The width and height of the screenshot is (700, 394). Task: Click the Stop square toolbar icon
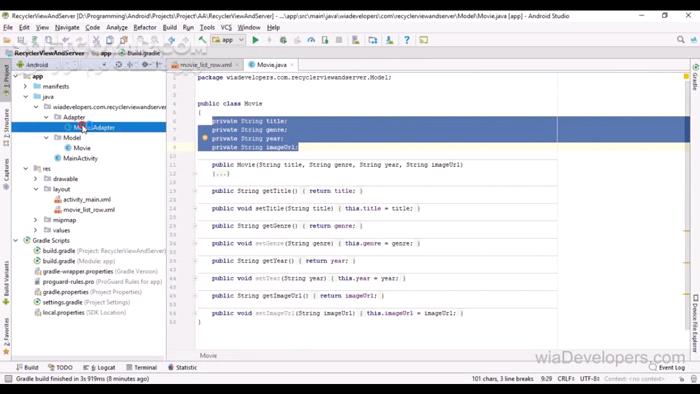tap(339, 40)
